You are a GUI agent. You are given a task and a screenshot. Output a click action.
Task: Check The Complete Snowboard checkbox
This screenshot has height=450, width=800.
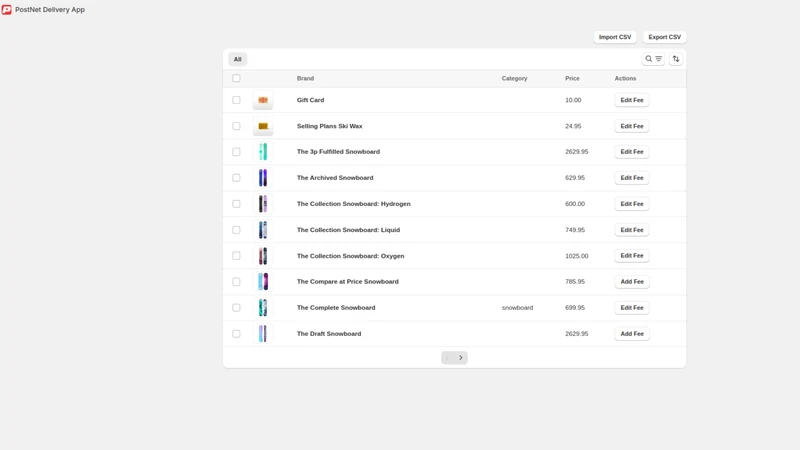pyautogui.click(x=236, y=308)
